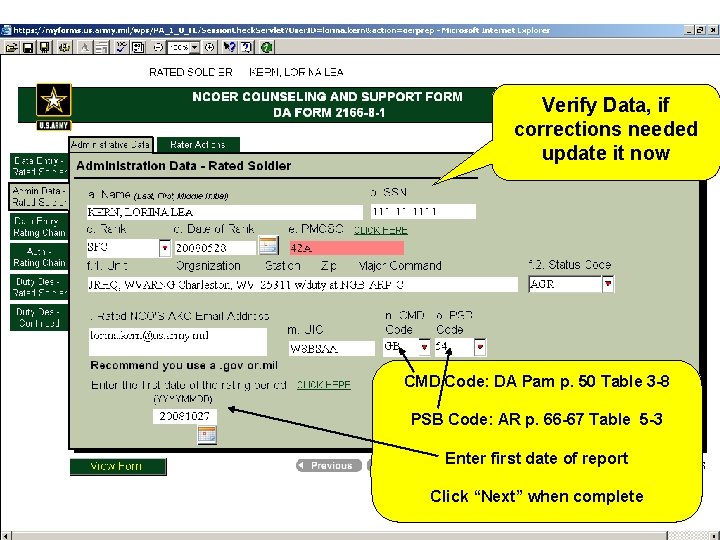This screenshot has width=720, height=540.
Task: Click the horizontal scrollbar left arrow
Action: [x=6, y=535]
